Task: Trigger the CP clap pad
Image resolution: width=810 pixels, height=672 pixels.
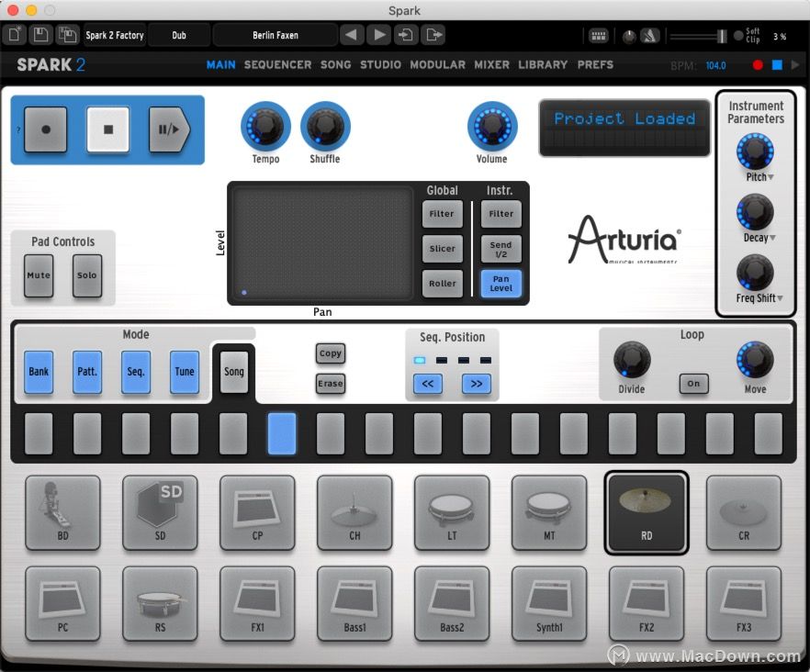Action: [x=257, y=512]
